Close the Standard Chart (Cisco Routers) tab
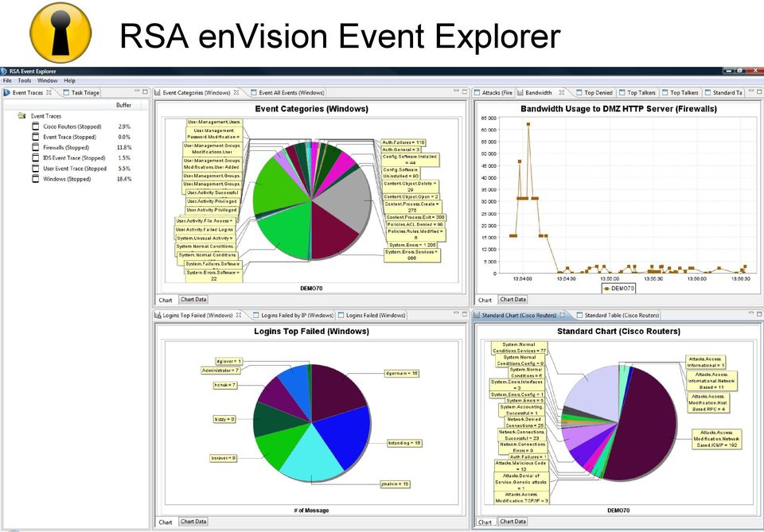Screen dimensions: 764x532 click(x=563, y=315)
